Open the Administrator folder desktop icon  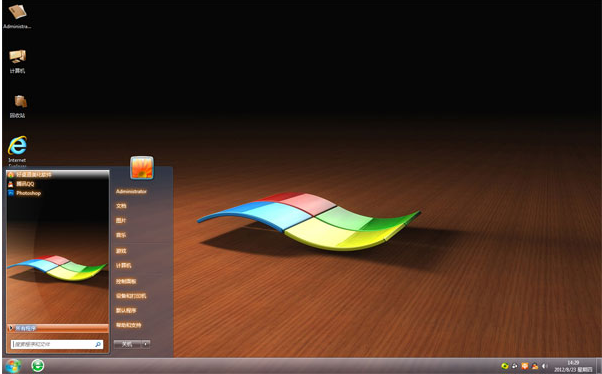pyautogui.click(x=17, y=16)
